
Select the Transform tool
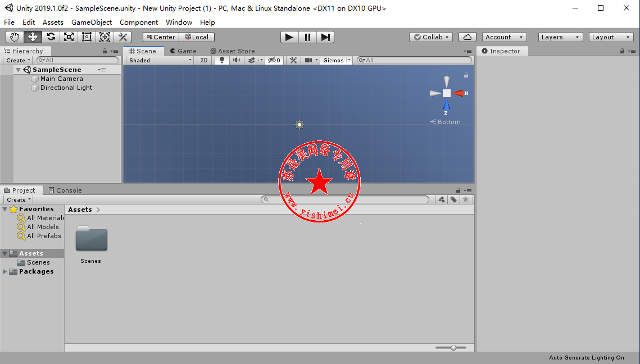coord(105,37)
